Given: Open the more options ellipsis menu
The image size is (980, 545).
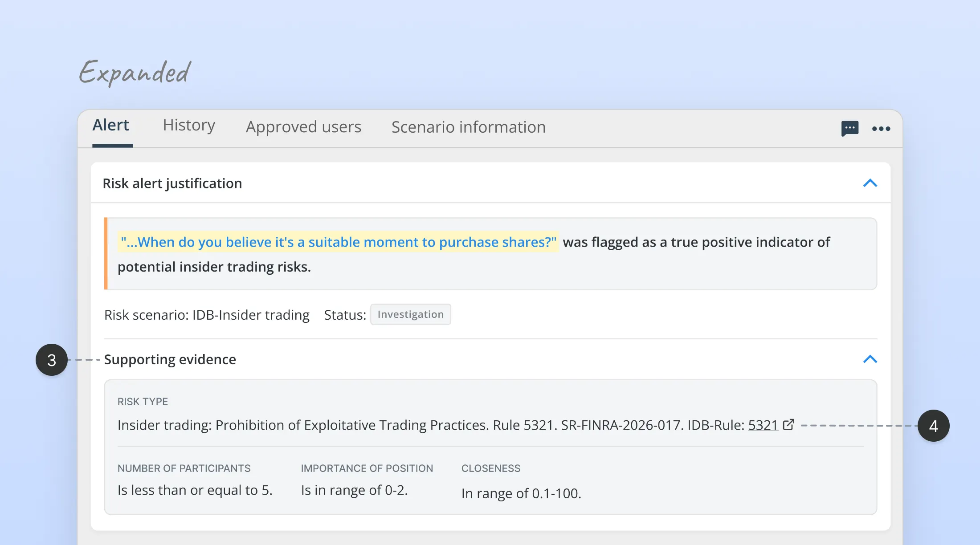Looking at the screenshot, I should click(881, 129).
